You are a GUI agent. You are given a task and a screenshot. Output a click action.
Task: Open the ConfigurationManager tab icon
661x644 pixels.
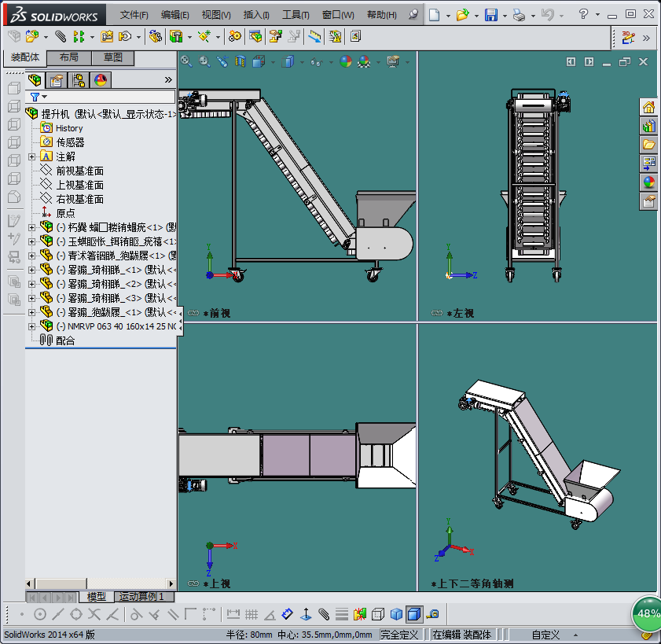click(79, 79)
